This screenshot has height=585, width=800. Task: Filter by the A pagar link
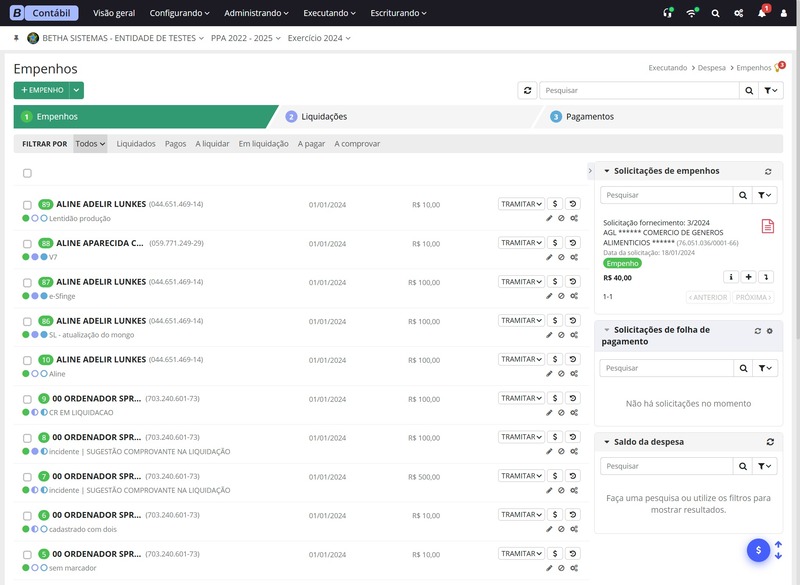[x=311, y=144]
